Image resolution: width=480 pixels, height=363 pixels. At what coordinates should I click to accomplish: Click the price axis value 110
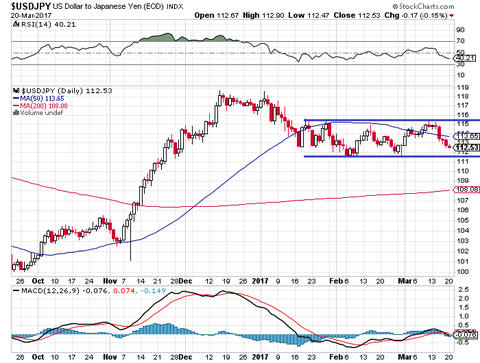point(463,171)
